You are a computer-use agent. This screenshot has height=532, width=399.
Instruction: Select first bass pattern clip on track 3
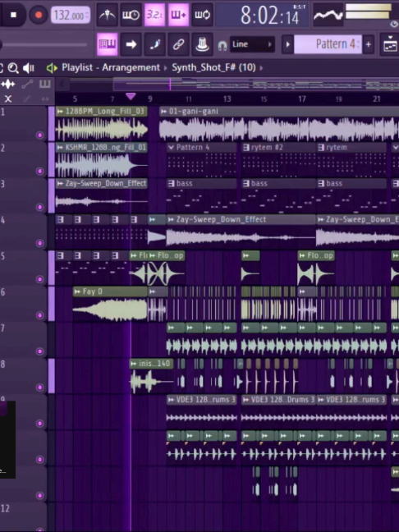coord(202,196)
